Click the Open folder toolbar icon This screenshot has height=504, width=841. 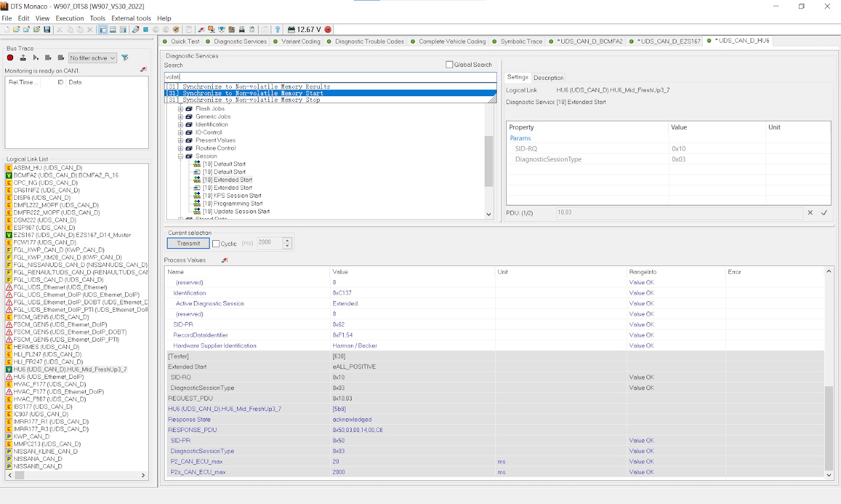16,29
